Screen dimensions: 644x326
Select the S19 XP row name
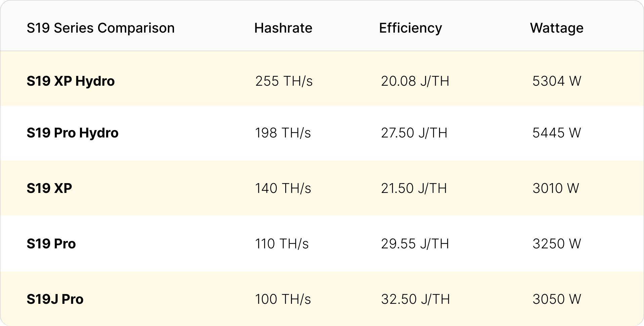point(49,188)
